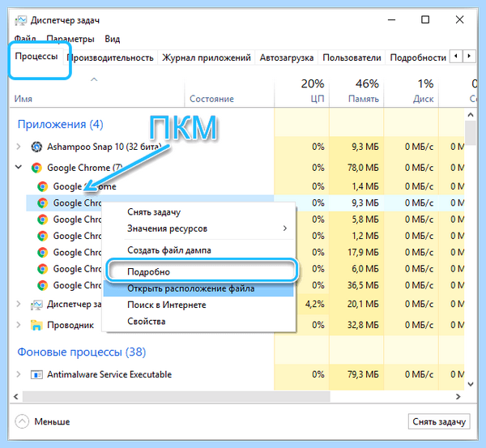Click the Ashampoo Snap 10 app icon
This screenshot has width=486, height=448.
pyautogui.click(x=36, y=147)
